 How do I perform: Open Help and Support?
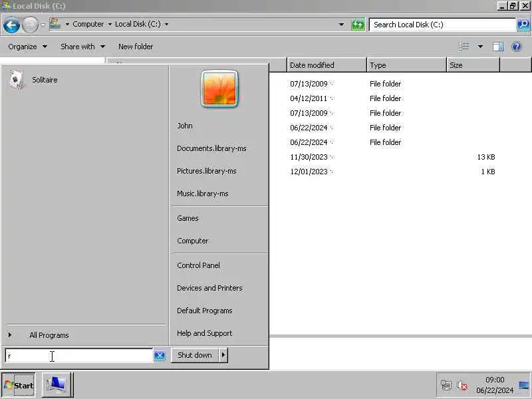205,333
